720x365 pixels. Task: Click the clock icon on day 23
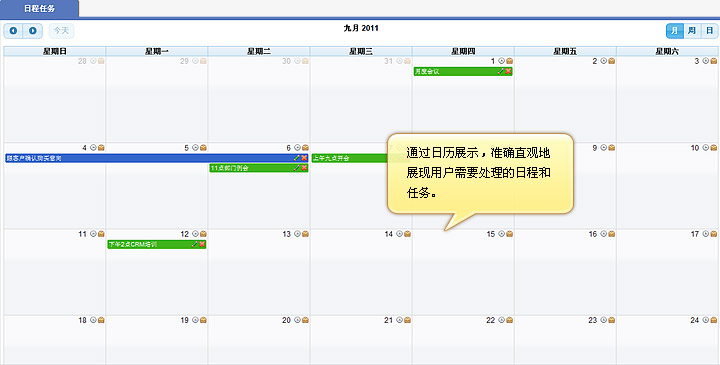click(x=603, y=320)
